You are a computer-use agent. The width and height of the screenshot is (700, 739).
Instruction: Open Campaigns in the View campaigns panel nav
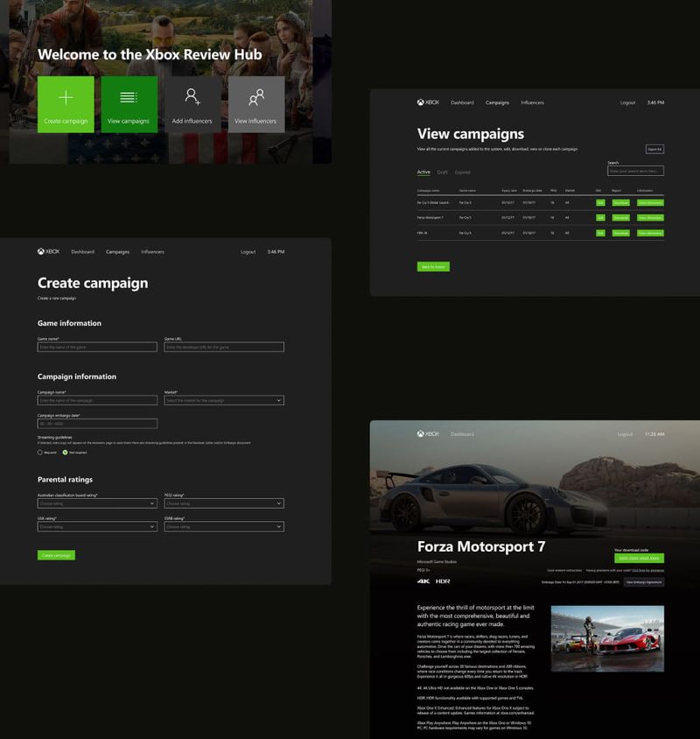498,102
